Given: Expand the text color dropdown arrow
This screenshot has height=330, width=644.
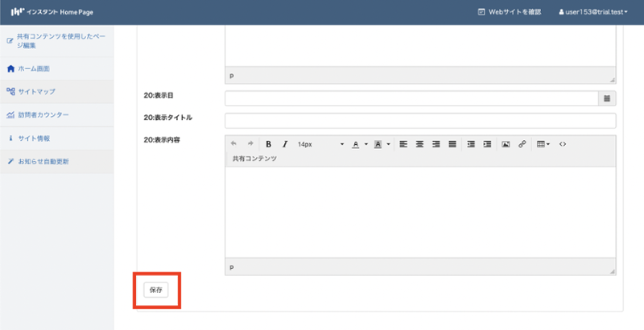Looking at the screenshot, I should pos(366,144).
